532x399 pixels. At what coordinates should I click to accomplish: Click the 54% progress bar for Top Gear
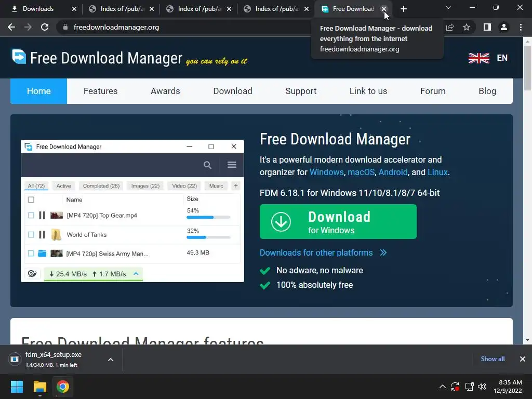208,218
